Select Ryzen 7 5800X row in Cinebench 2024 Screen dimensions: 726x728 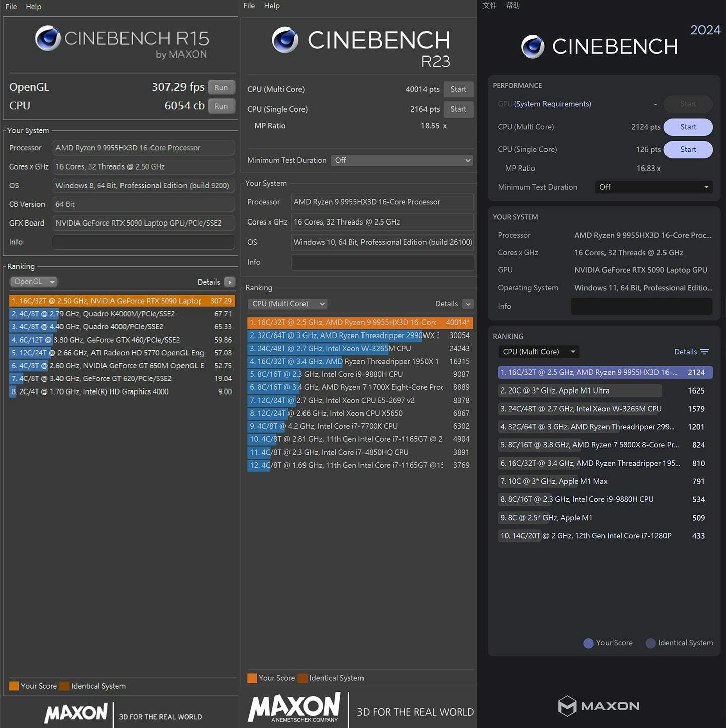(x=605, y=445)
